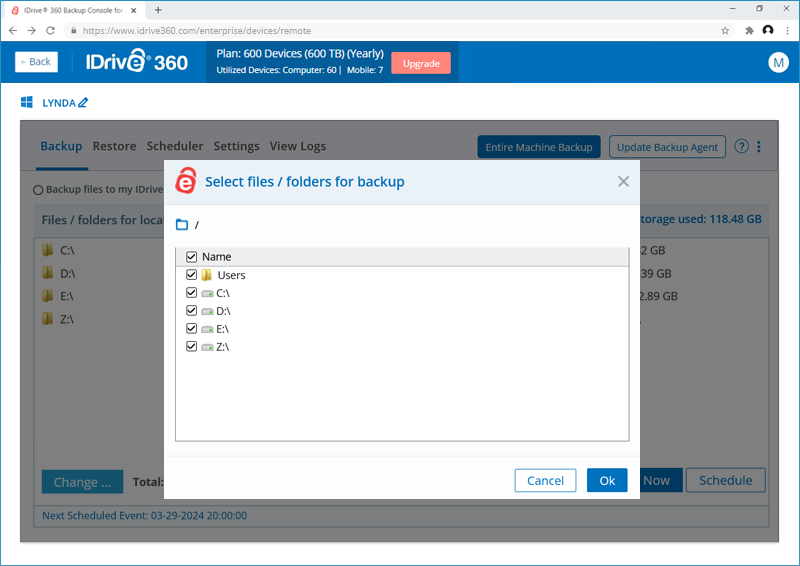Screen dimensions: 800x566
Task: Click Ok to confirm selection
Action: 607,480
